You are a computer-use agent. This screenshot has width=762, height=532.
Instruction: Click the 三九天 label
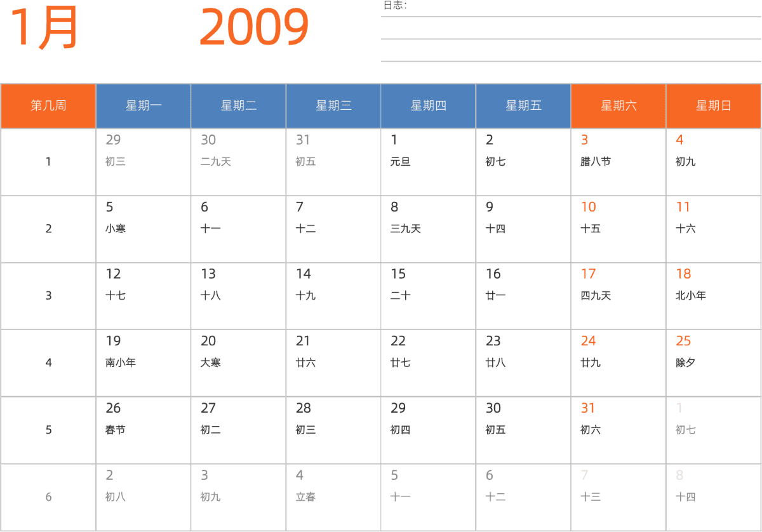click(406, 229)
